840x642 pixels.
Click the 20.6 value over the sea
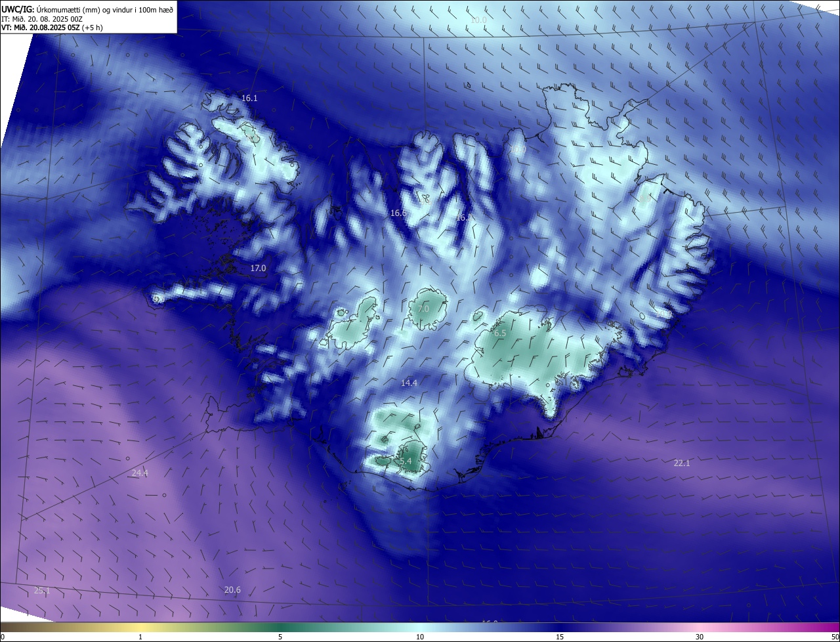[232, 590]
